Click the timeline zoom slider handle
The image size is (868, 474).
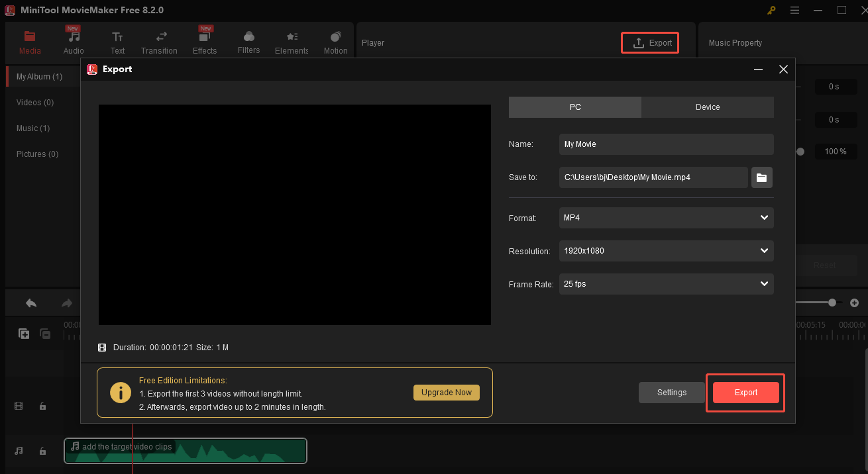click(x=832, y=303)
